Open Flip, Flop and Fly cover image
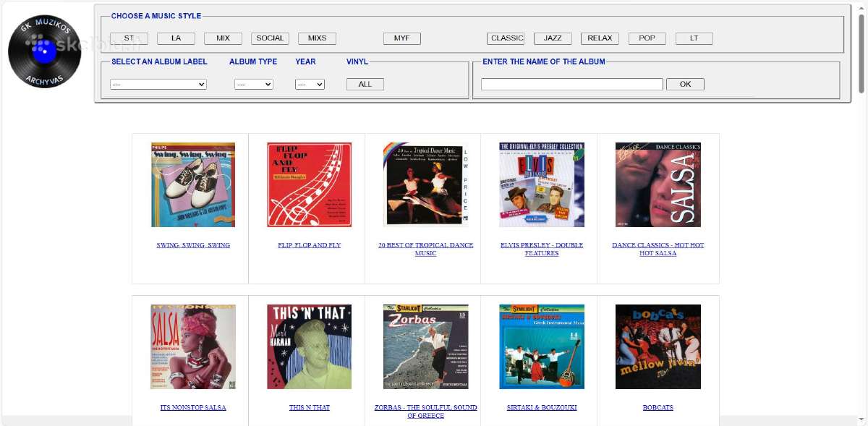Viewport: 868px width, 426px height. [310, 184]
